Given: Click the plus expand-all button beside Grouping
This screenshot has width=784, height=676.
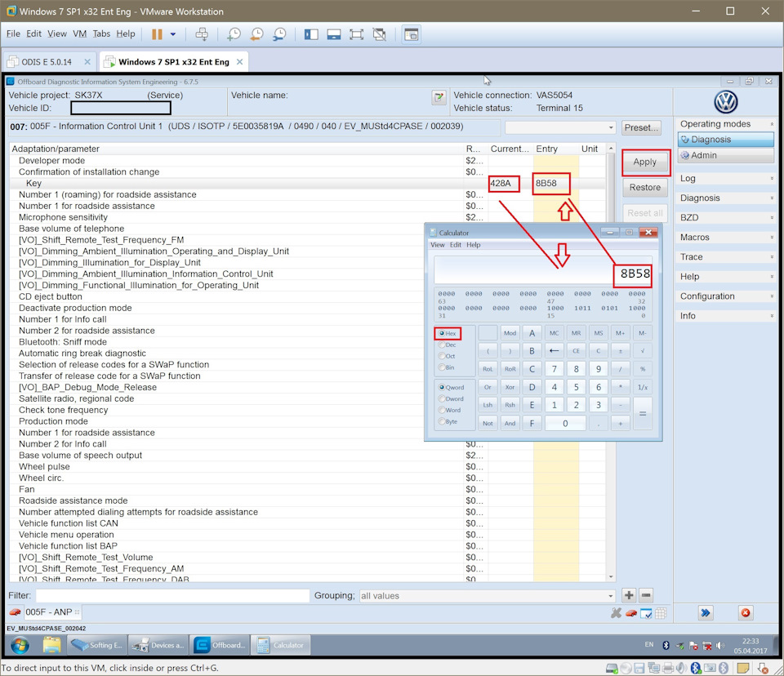Looking at the screenshot, I should (629, 595).
